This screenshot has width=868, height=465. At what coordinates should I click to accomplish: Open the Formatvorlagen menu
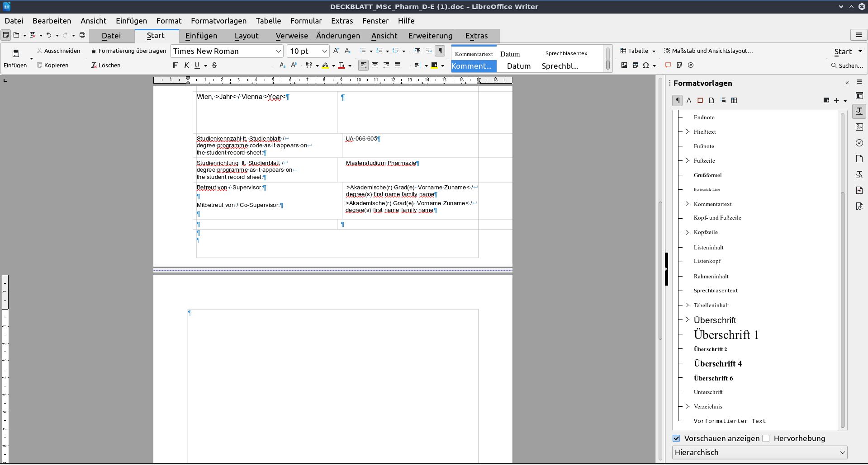point(218,21)
